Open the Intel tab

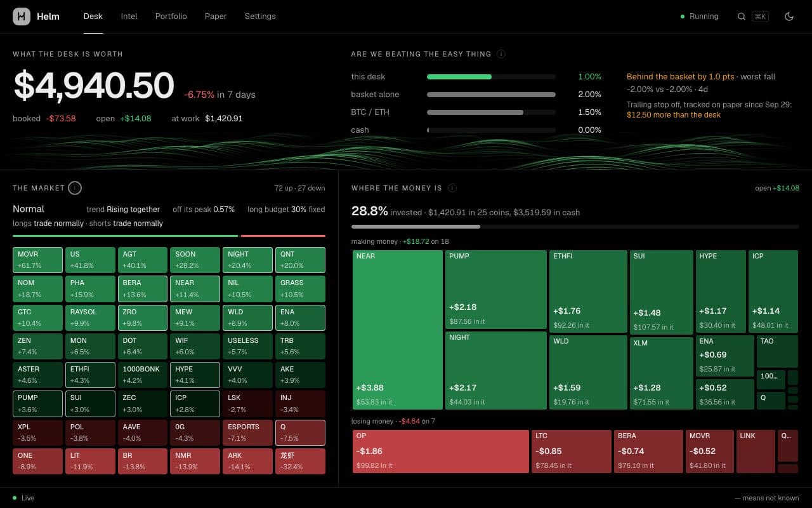(x=129, y=17)
